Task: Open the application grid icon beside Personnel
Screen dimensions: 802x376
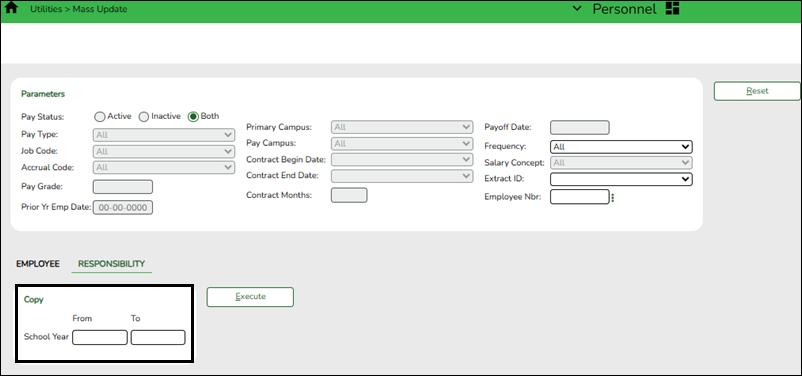Action: (672, 9)
